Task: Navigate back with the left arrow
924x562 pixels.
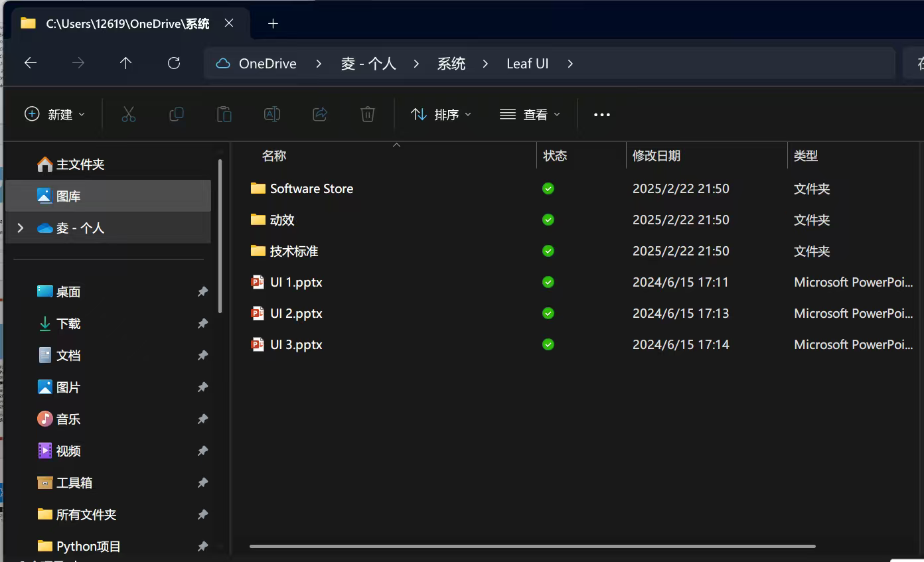Action: [31, 63]
